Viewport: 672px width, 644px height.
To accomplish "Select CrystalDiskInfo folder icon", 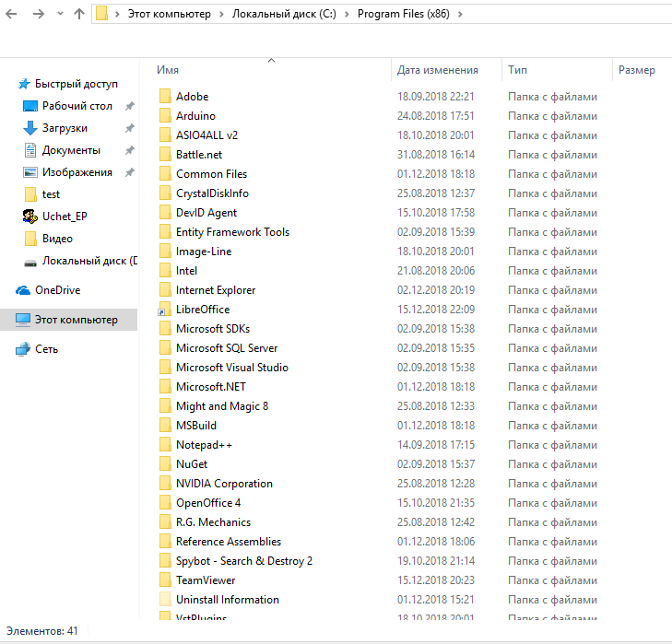I will tap(165, 193).
